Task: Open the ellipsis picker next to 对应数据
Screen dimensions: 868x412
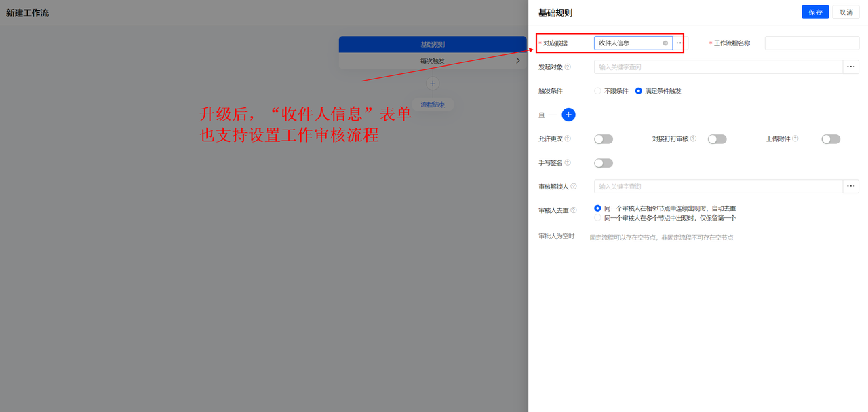Action: pyautogui.click(x=679, y=43)
